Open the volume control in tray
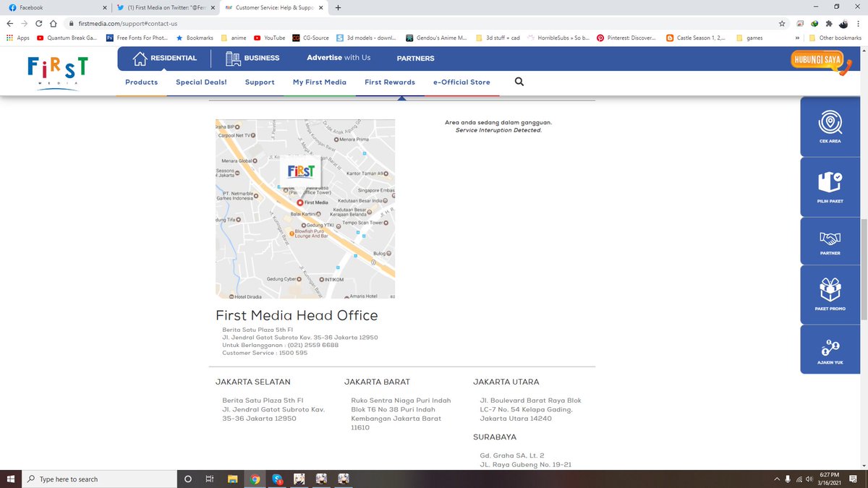 click(x=811, y=479)
